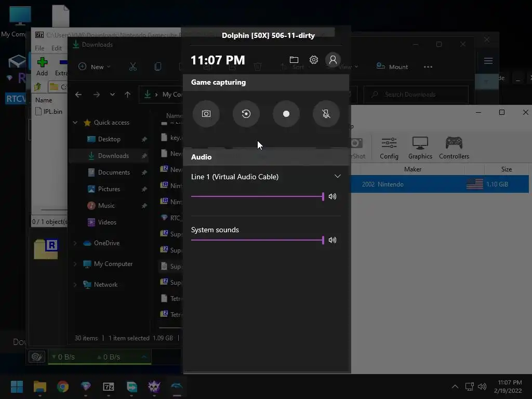The width and height of the screenshot is (532, 399).
Task: Open Windows Start menu
Action: point(17,387)
